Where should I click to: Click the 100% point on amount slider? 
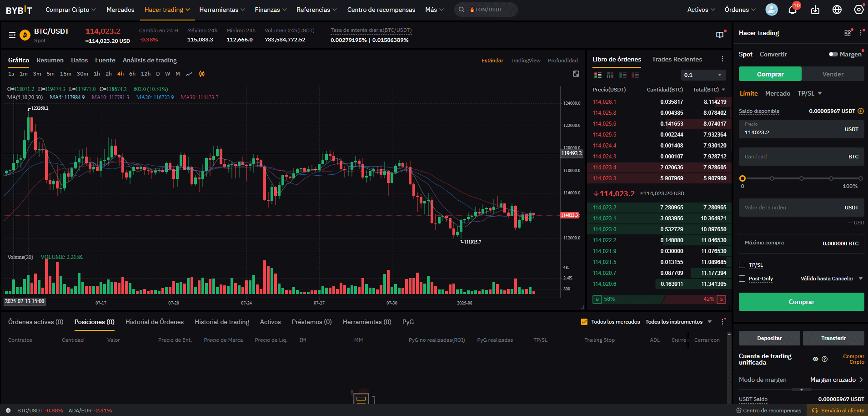pos(861,178)
